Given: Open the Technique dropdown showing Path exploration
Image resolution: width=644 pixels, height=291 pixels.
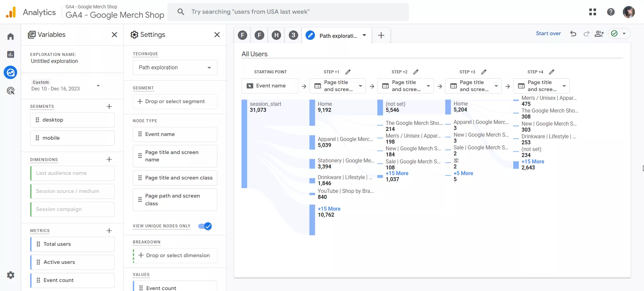Looking at the screenshot, I should (x=175, y=68).
